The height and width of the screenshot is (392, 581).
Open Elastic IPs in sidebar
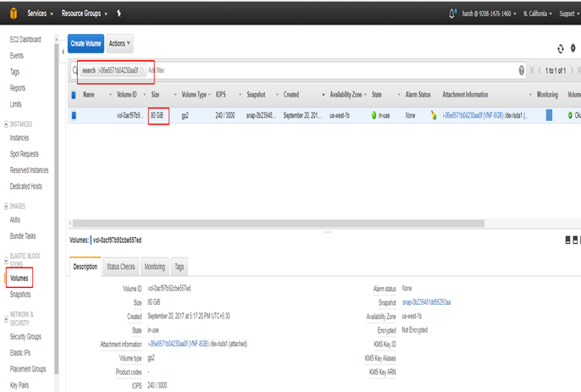pos(20,353)
